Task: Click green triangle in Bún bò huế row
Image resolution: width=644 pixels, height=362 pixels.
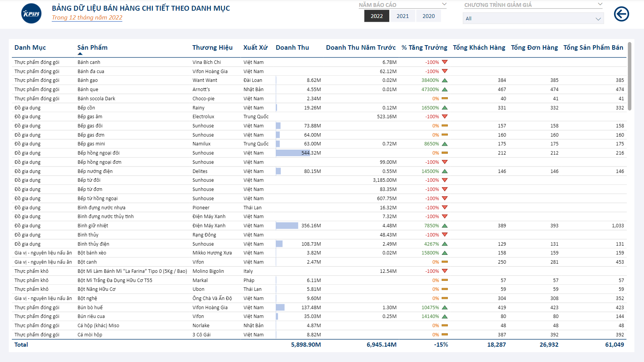Action: pyautogui.click(x=445, y=307)
